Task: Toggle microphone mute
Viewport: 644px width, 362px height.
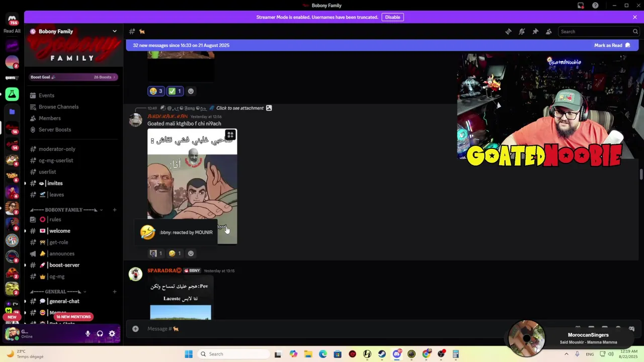Action: pyautogui.click(x=88, y=333)
